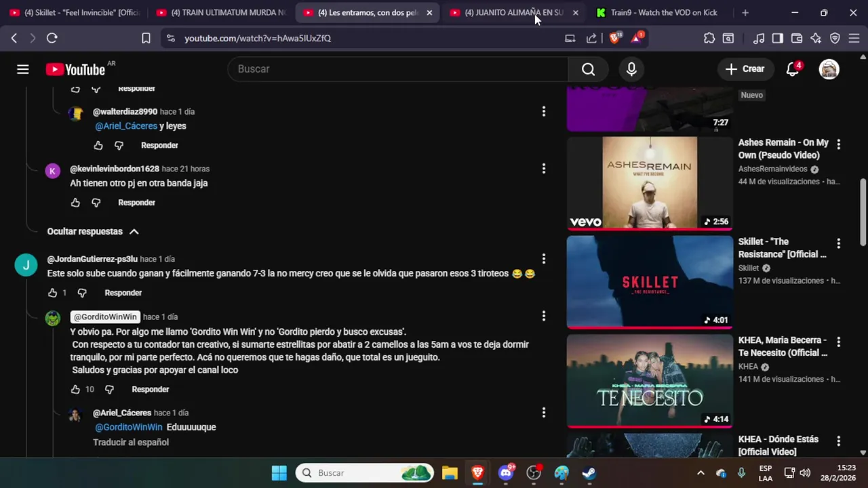
Task: Click the YouTube search input field
Action: point(398,69)
